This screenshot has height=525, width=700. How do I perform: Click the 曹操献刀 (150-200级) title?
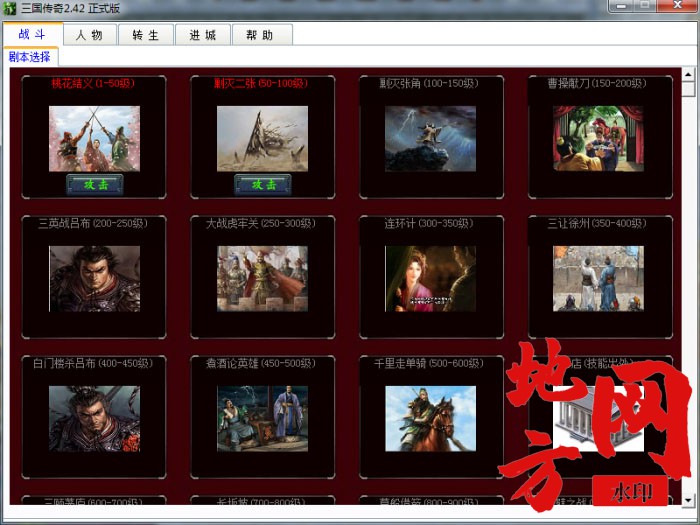coord(597,83)
